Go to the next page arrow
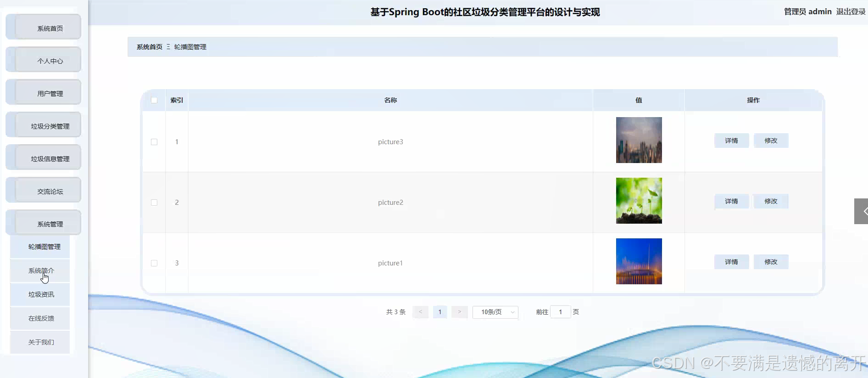The width and height of the screenshot is (868, 378). click(459, 312)
